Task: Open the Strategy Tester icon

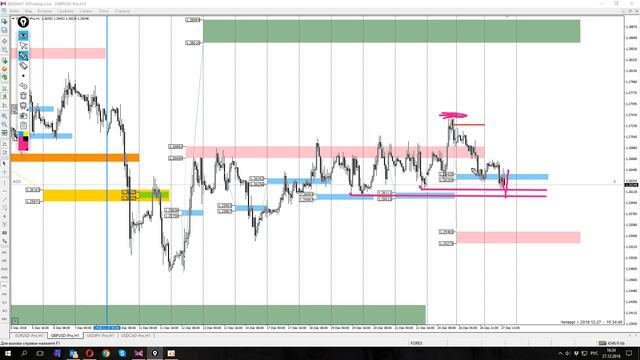Action: click(4, 77)
